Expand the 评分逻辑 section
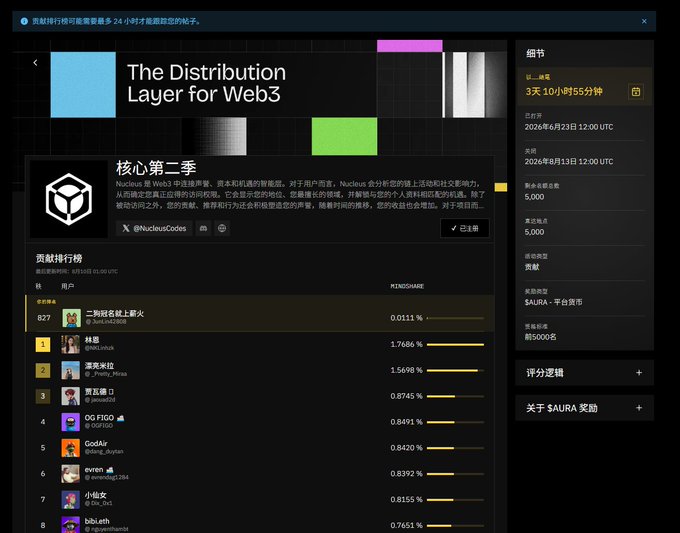 tap(584, 373)
